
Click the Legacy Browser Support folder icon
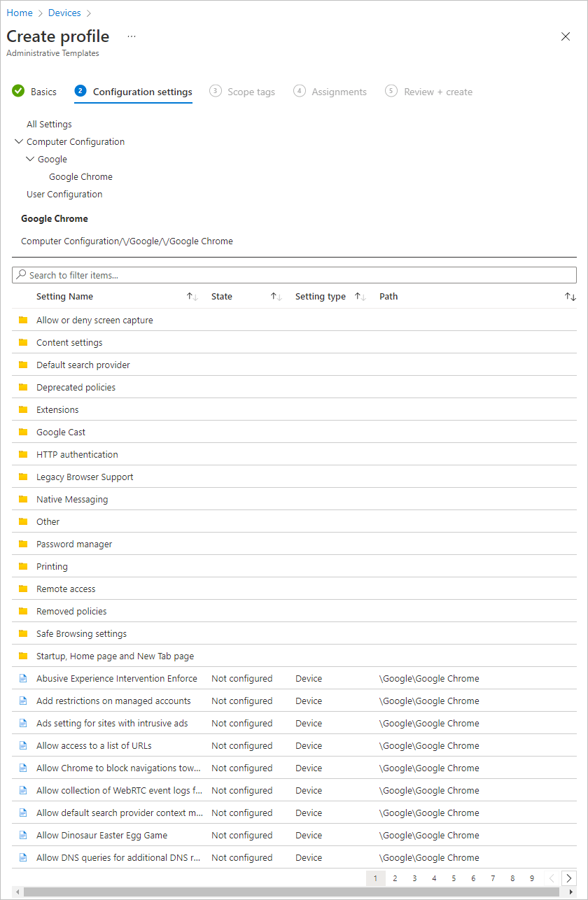(x=23, y=477)
